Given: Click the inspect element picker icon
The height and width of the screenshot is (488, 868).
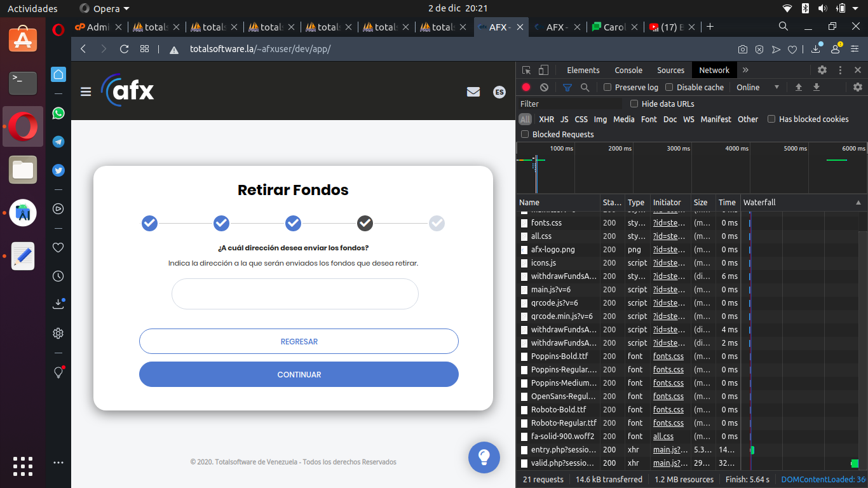Looking at the screenshot, I should pyautogui.click(x=526, y=70).
